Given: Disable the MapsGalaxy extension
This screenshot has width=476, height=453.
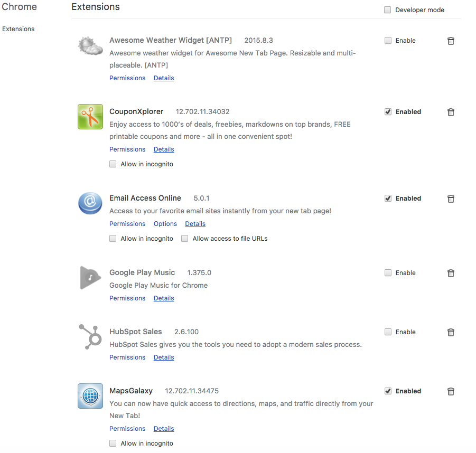Looking at the screenshot, I should click(x=388, y=391).
